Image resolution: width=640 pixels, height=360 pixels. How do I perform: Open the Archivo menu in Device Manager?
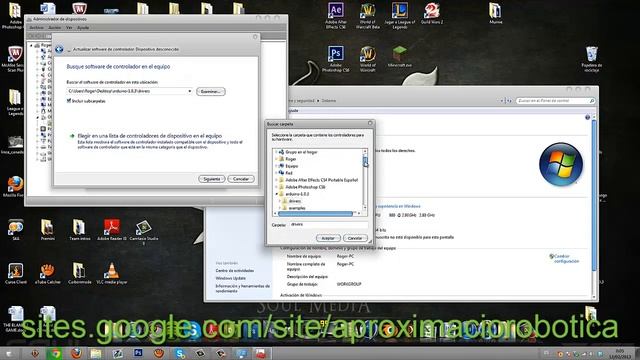pyautogui.click(x=36, y=28)
